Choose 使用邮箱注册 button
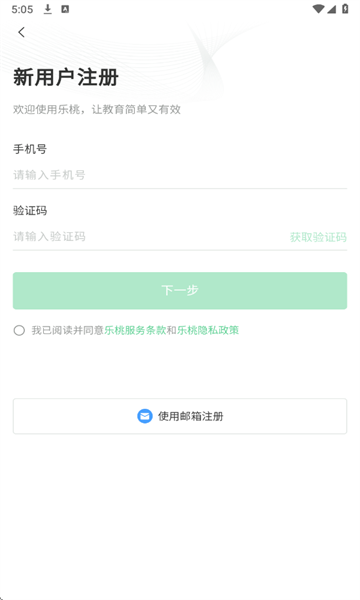The height and width of the screenshot is (600, 360). pyautogui.click(x=180, y=416)
